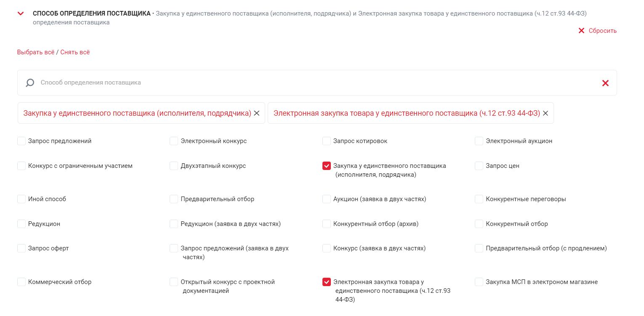Image resolution: width=644 pixels, height=316 pixels.
Task: Click the red X reset icon near Сбросить
Action: 581,31
